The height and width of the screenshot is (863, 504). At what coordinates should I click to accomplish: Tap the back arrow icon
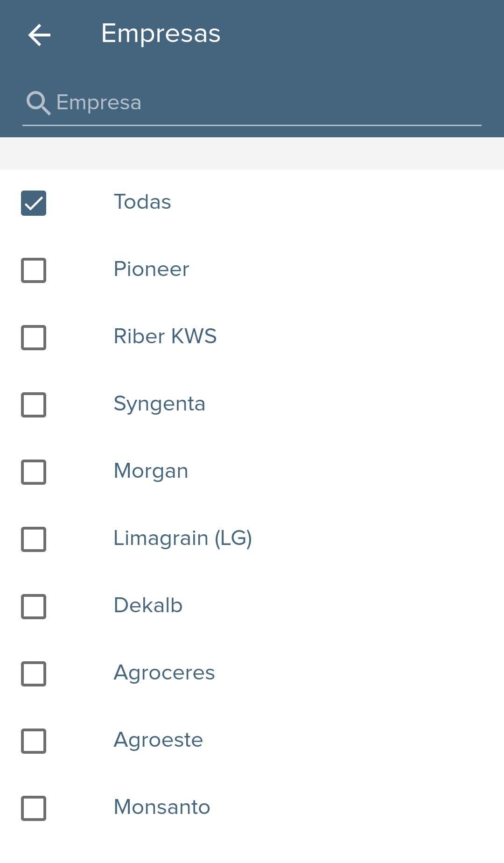pos(39,35)
